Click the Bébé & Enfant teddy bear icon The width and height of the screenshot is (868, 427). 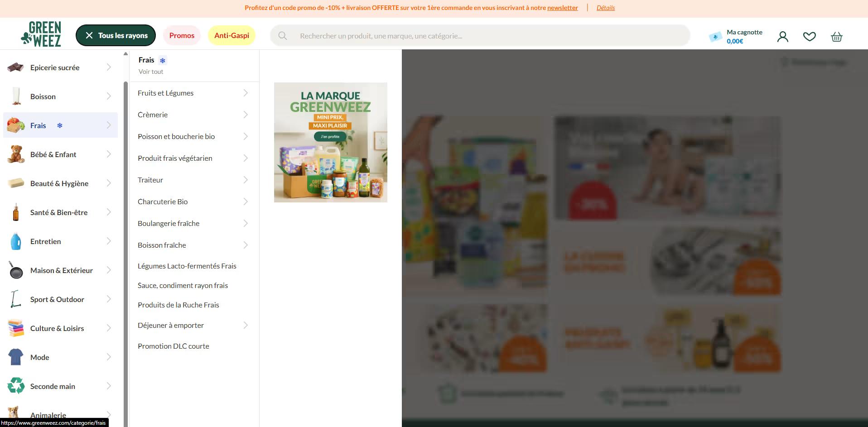coord(16,154)
